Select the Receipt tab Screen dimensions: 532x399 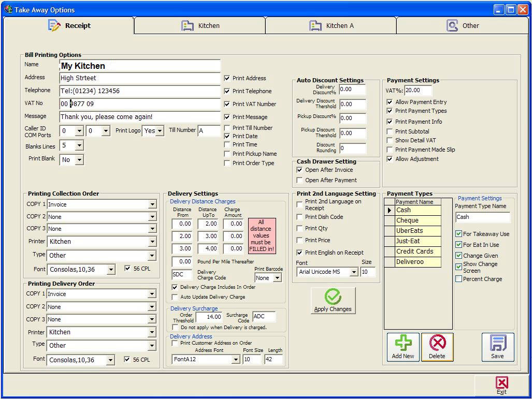click(69, 25)
